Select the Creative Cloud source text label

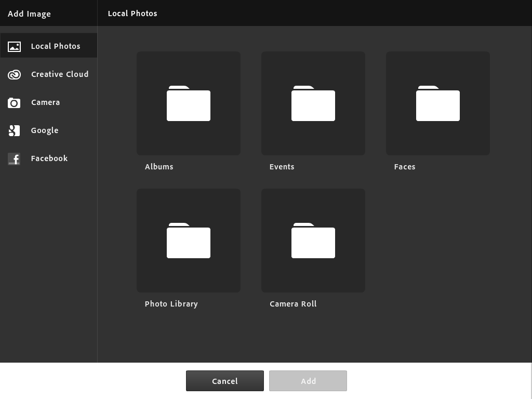coord(60,74)
